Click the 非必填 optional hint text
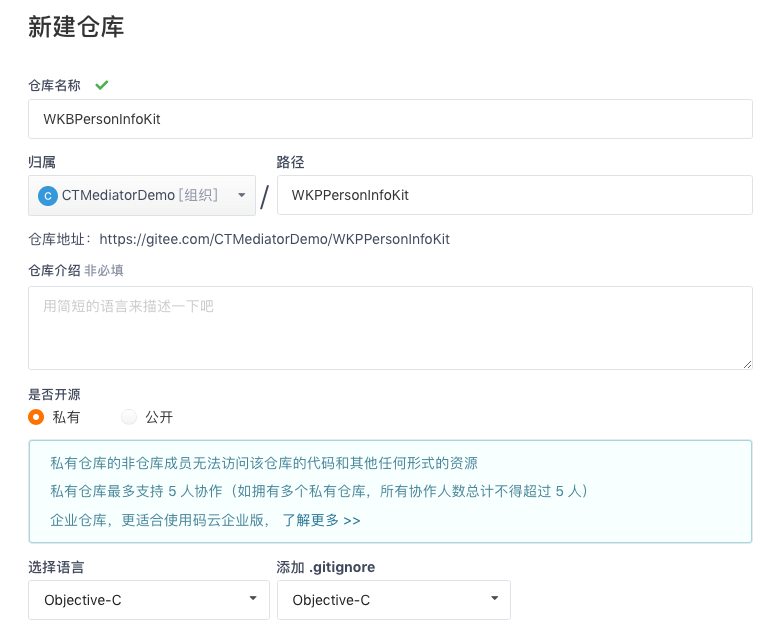The width and height of the screenshot is (779, 626). (x=104, y=270)
